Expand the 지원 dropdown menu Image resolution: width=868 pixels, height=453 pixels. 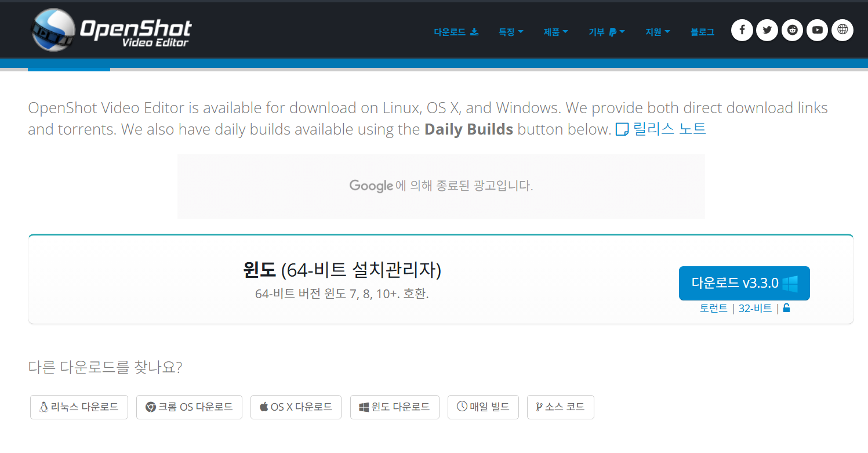[x=658, y=32]
